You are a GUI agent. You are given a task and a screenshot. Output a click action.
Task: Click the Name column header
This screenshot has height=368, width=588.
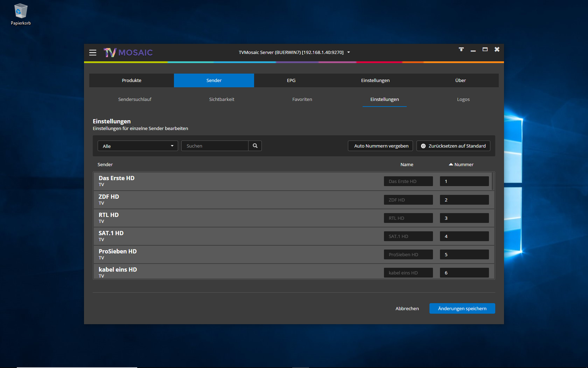[407, 164]
